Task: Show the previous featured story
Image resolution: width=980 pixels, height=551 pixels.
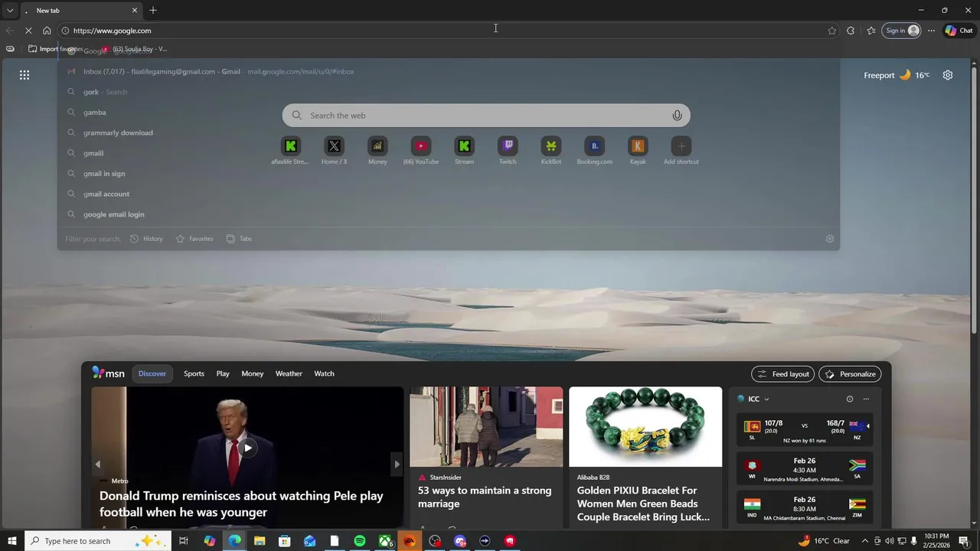Action: pos(97,464)
